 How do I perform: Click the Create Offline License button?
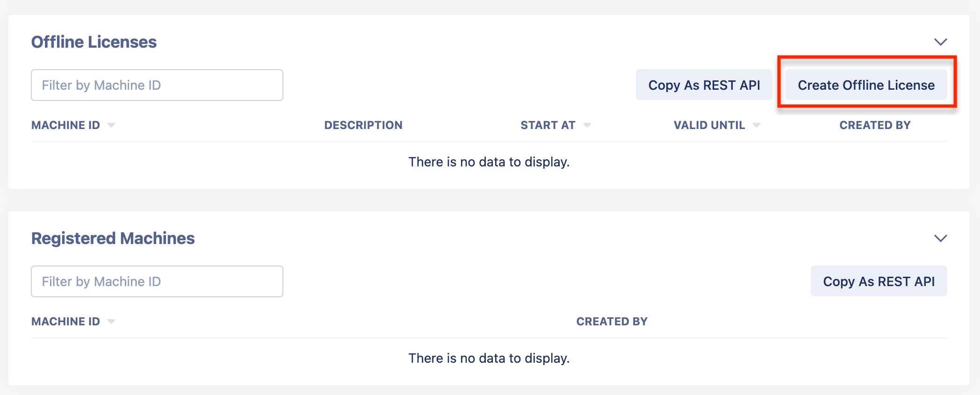pyautogui.click(x=866, y=85)
